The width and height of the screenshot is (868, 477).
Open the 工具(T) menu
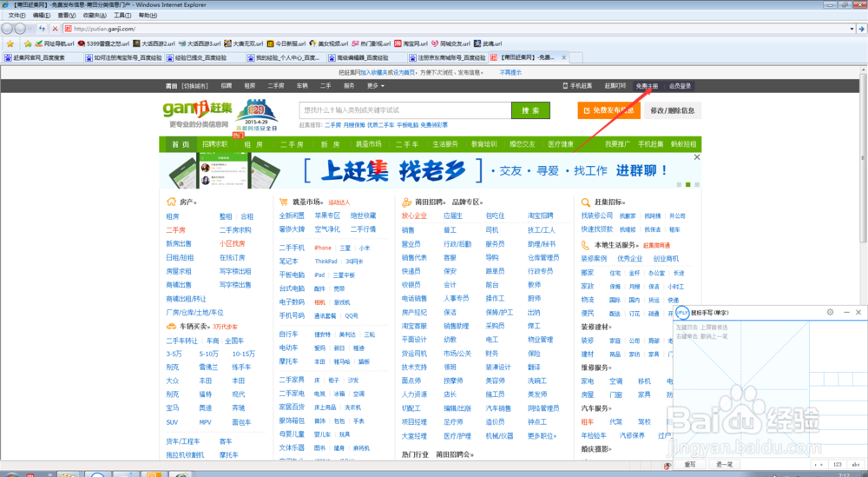coord(122,15)
